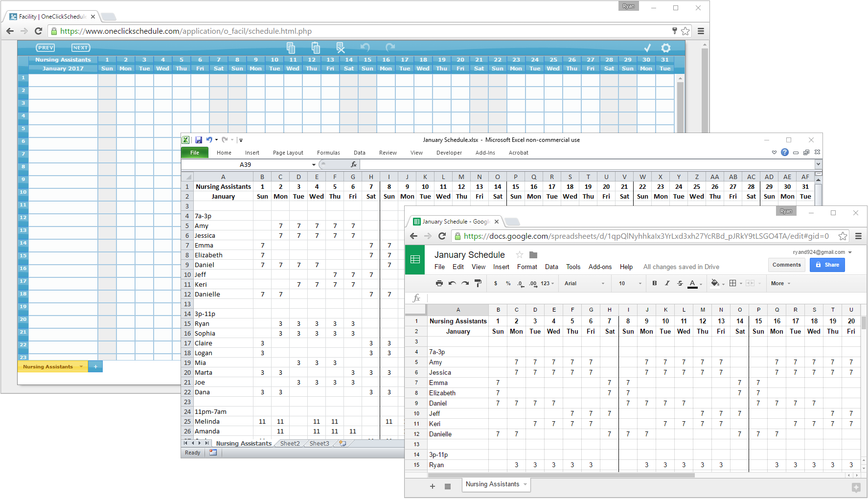Undo in Excel Quick Access Toolbar
This screenshot has width=868, height=499.
(x=209, y=140)
